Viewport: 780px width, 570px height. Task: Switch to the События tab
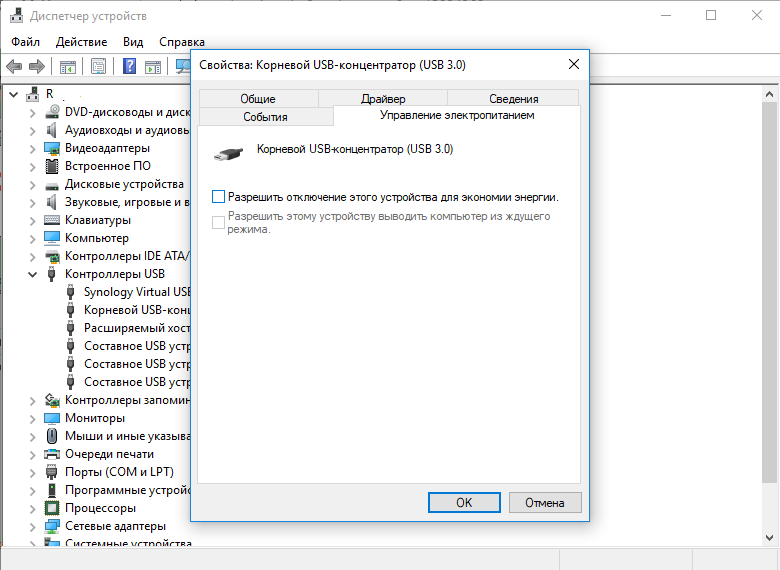pyautogui.click(x=266, y=116)
